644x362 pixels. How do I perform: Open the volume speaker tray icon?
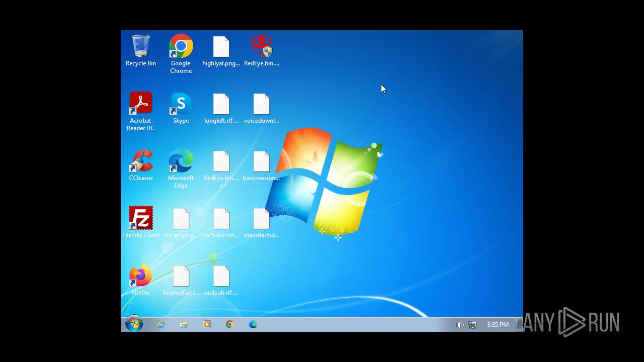(460, 325)
